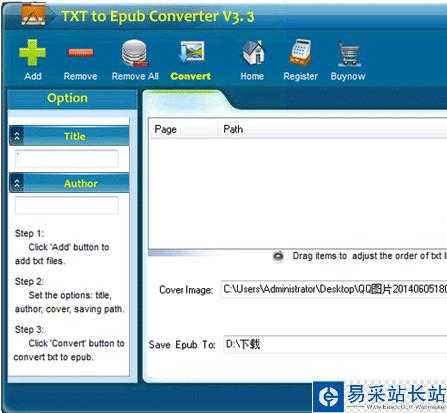Open the Register calculator icon

click(300, 52)
